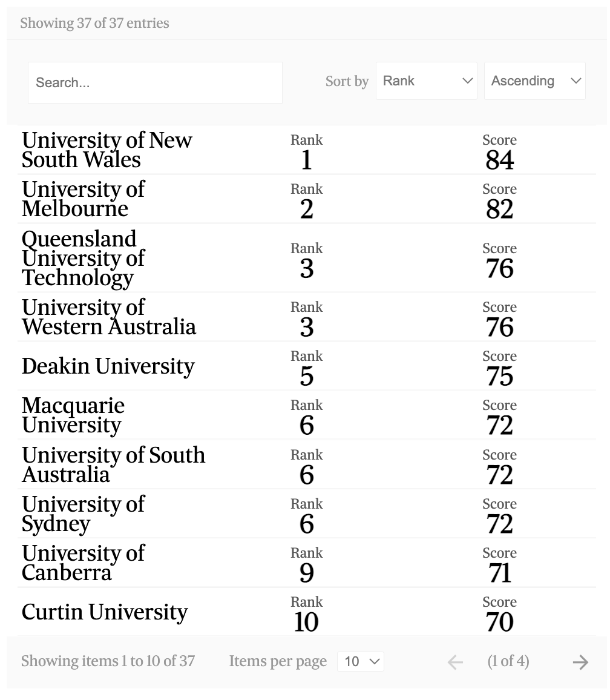Viewport: 610px width, 700px height.
Task: Open the Sort by Rank dropdown
Action: tap(426, 81)
